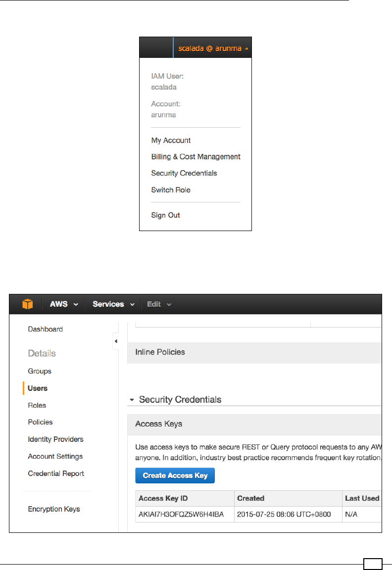Open Billing & Cost Management
The image size is (392, 570).
coord(196,157)
